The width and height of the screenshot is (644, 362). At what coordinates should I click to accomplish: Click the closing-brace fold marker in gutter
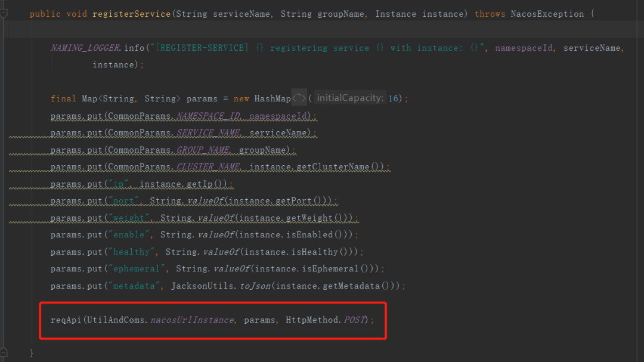[x=4, y=352]
